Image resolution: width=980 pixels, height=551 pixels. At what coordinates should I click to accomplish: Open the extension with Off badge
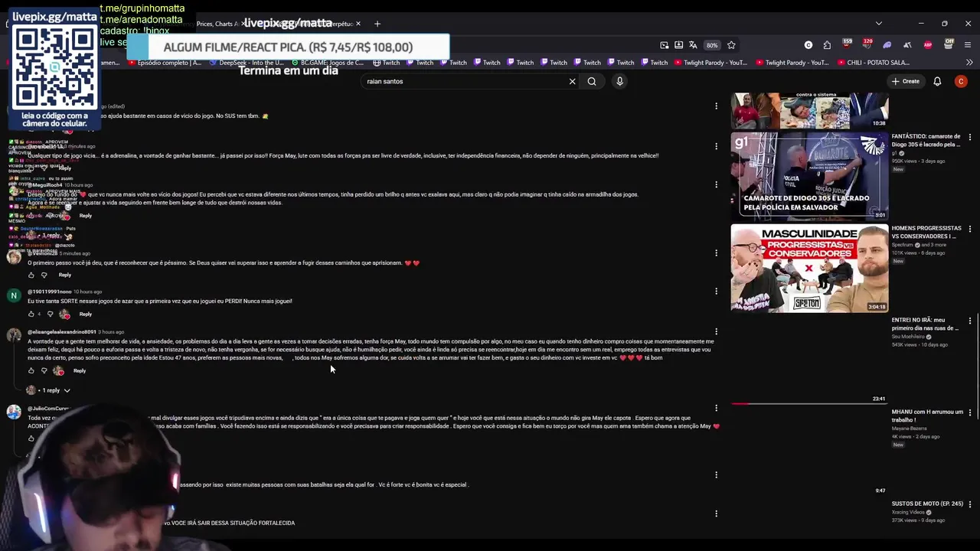[x=949, y=44]
